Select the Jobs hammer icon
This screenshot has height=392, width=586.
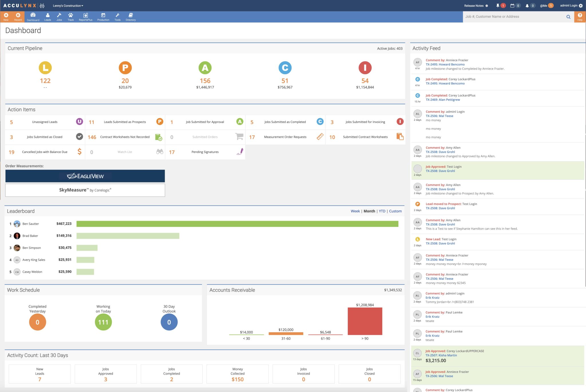tap(59, 16)
